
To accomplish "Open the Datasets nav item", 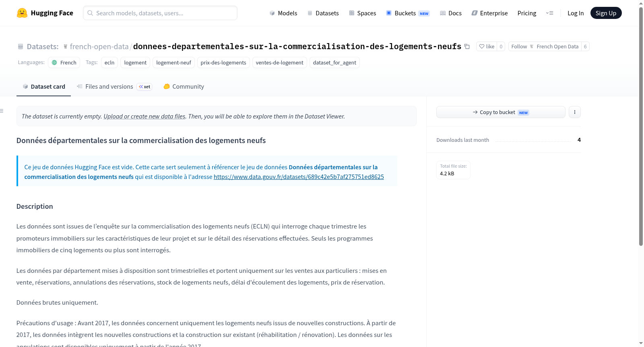I will [323, 13].
